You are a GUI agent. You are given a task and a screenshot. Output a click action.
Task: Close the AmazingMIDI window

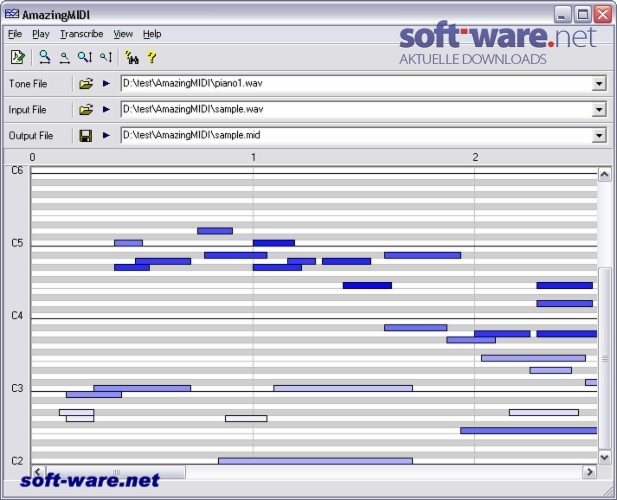click(602, 15)
